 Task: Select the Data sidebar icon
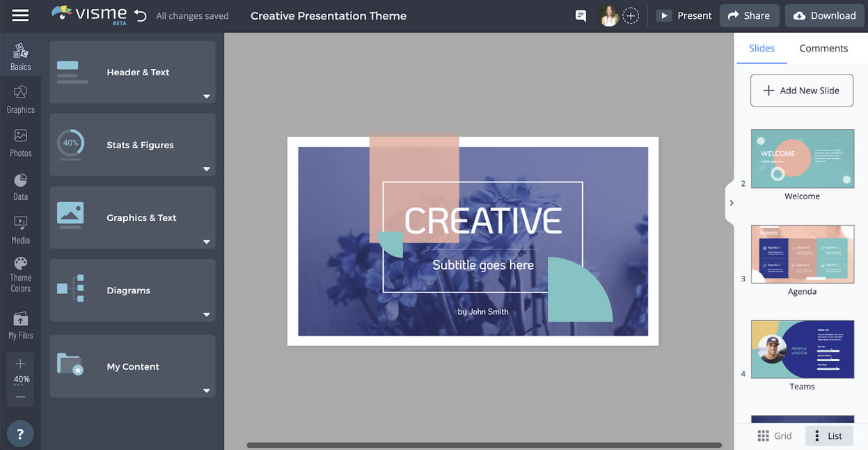20,187
